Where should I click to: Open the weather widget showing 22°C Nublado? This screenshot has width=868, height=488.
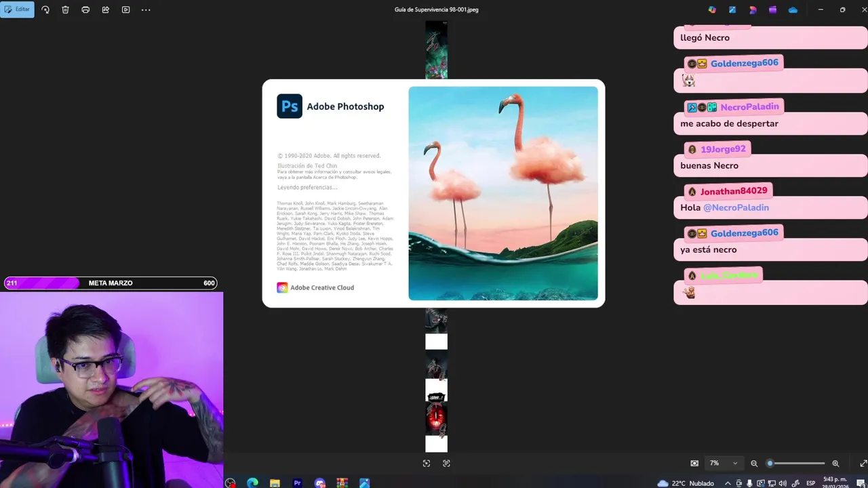pos(686,483)
